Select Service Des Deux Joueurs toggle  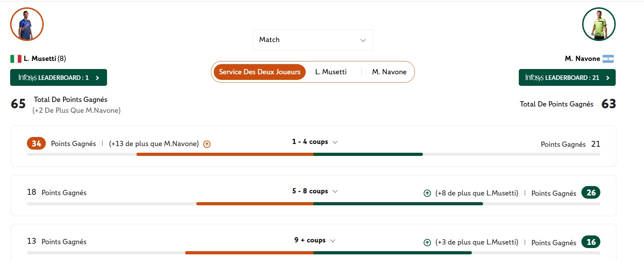pyautogui.click(x=260, y=72)
